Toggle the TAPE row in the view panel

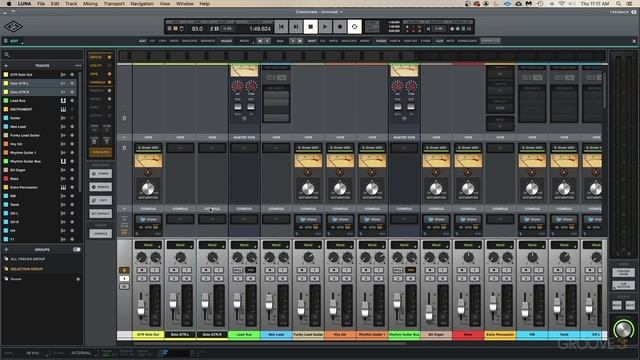pyautogui.click(x=100, y=74)
